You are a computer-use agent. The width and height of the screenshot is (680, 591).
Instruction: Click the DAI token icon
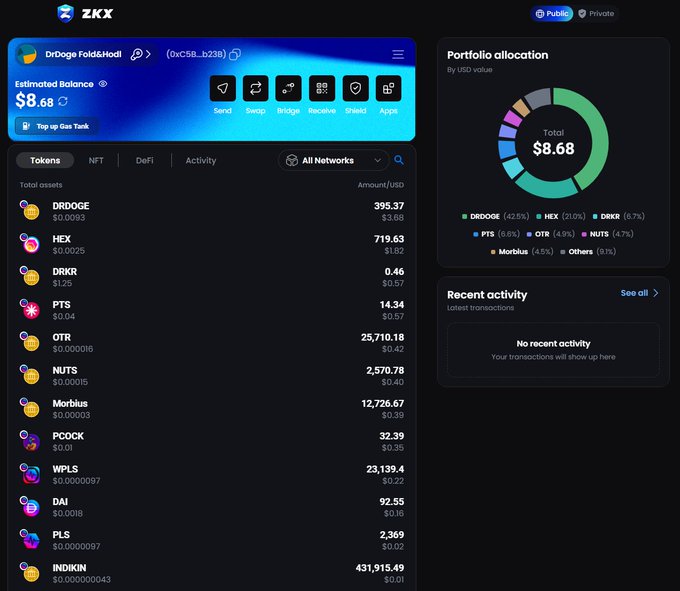click(30, 506)
